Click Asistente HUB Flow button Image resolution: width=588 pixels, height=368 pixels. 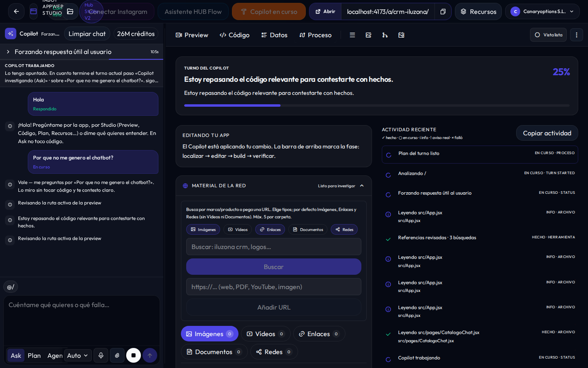(x=193, y=11)
